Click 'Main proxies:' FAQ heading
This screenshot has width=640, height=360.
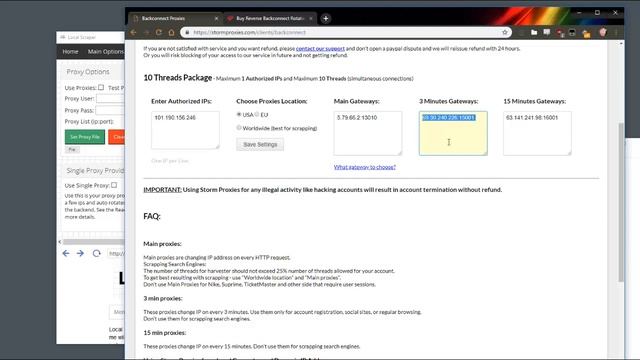(x=162, y=244)
